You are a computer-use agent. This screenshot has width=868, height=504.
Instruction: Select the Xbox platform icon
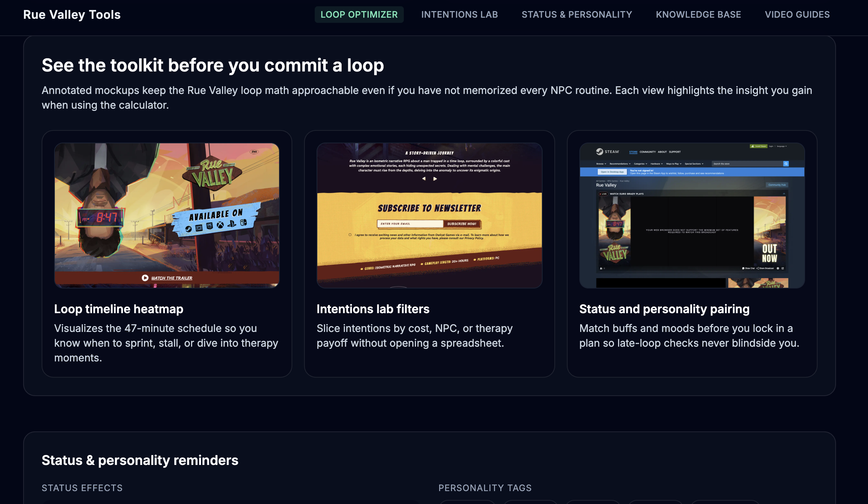click(x=220, y=225)
